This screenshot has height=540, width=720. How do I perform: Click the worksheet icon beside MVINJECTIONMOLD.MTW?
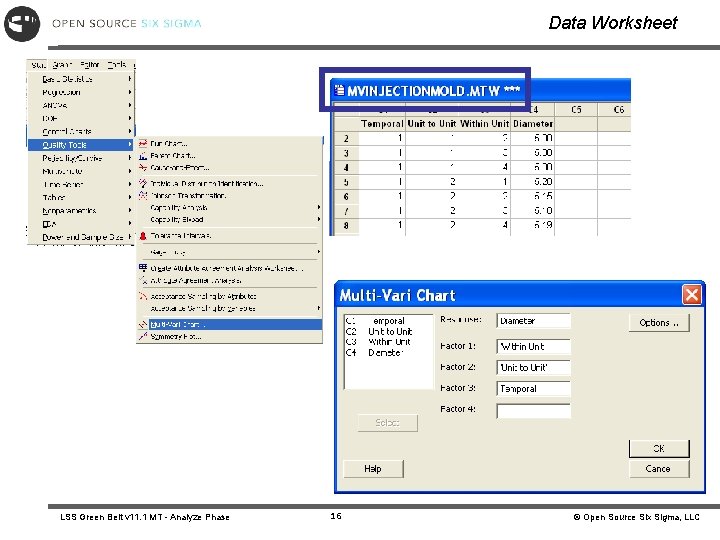pos(339,90)
